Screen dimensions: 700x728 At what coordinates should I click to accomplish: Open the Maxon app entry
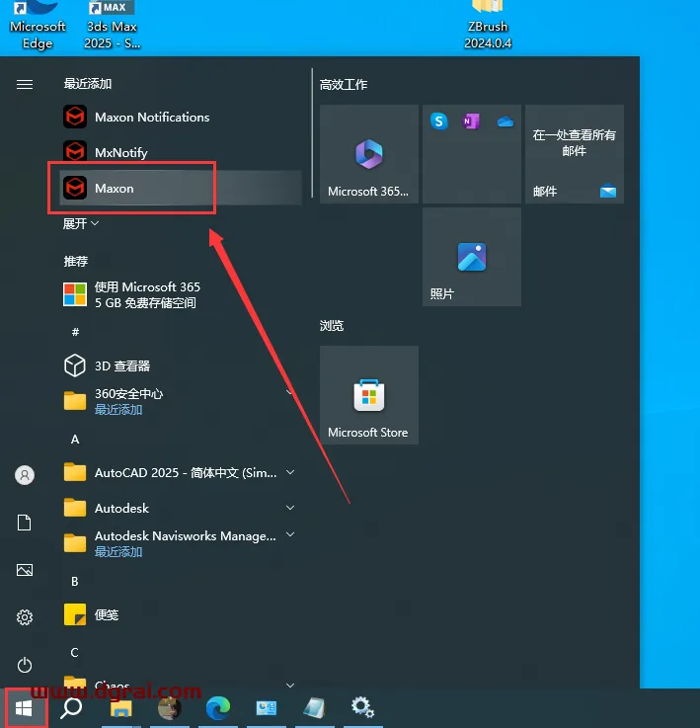(181, 188)
